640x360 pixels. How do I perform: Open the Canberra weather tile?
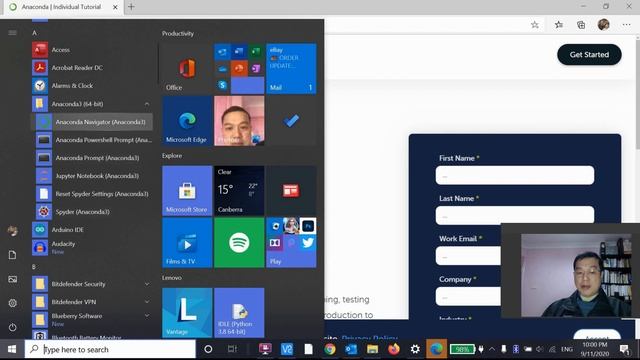pyautogui.click(x=239, y=191)
